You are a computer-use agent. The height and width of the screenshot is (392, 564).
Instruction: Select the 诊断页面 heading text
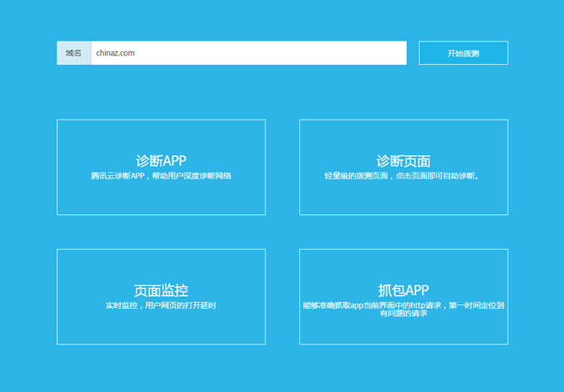coord(403,160)
